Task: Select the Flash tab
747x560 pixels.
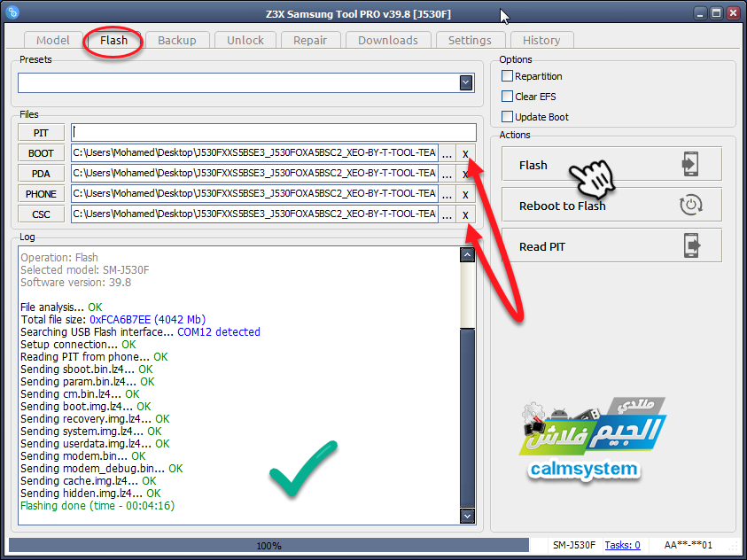Action: [113, 40]
